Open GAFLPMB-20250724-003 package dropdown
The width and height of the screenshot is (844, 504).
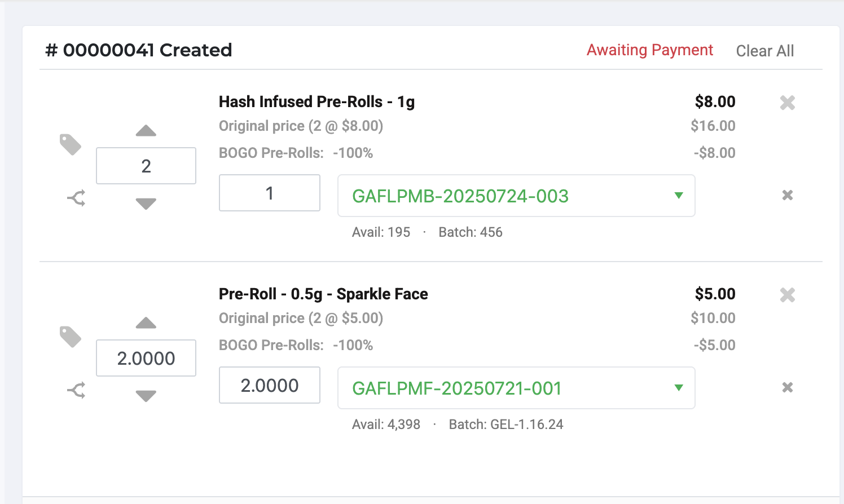tap(516, 196)
